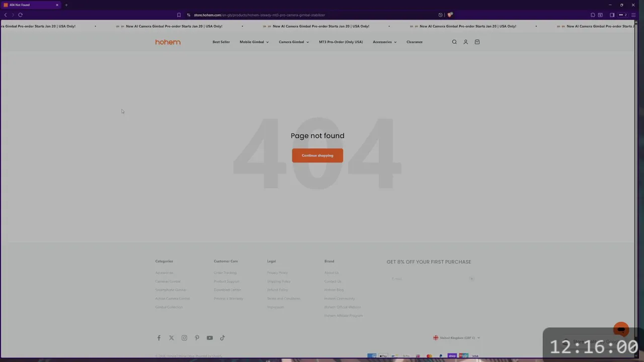Click Brave Shields lion icon
Image resolution: width=644 pixels, height=362 pixels.
tap(450, 15)
